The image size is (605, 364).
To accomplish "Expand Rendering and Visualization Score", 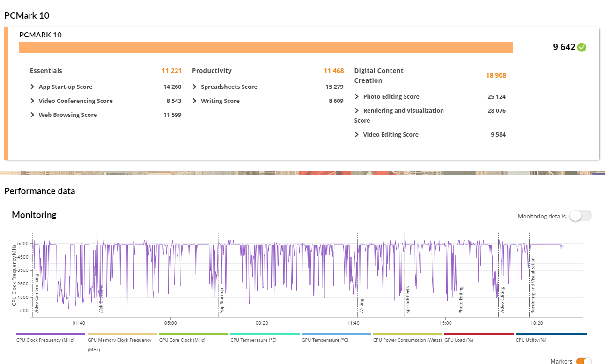I will tap(357, 111).
